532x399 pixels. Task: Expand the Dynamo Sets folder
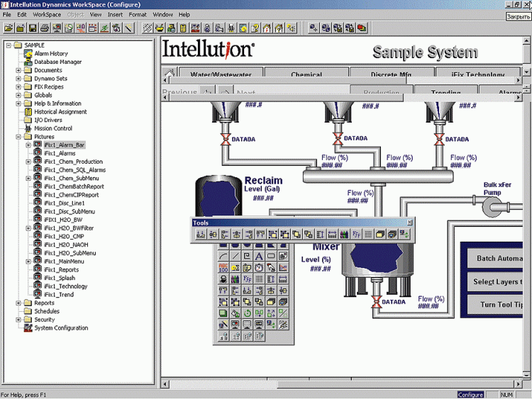pyautogui.click(x=18, y=78)
